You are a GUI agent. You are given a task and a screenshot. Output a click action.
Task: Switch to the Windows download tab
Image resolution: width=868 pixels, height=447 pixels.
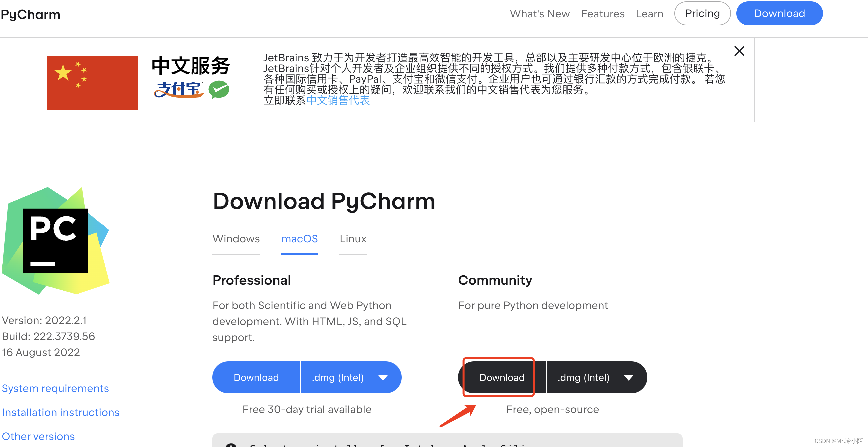pyautogui.click(x=236, y=239)
